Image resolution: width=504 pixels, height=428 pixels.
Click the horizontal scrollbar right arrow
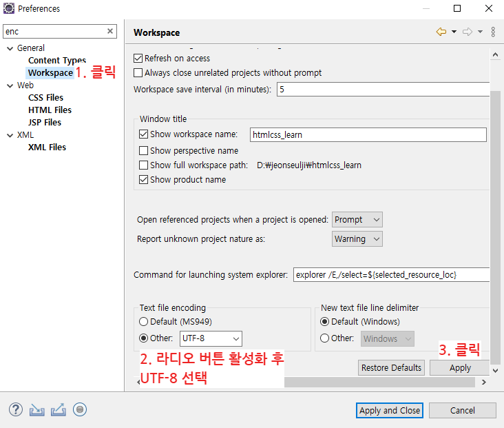[x=484, y=383]
